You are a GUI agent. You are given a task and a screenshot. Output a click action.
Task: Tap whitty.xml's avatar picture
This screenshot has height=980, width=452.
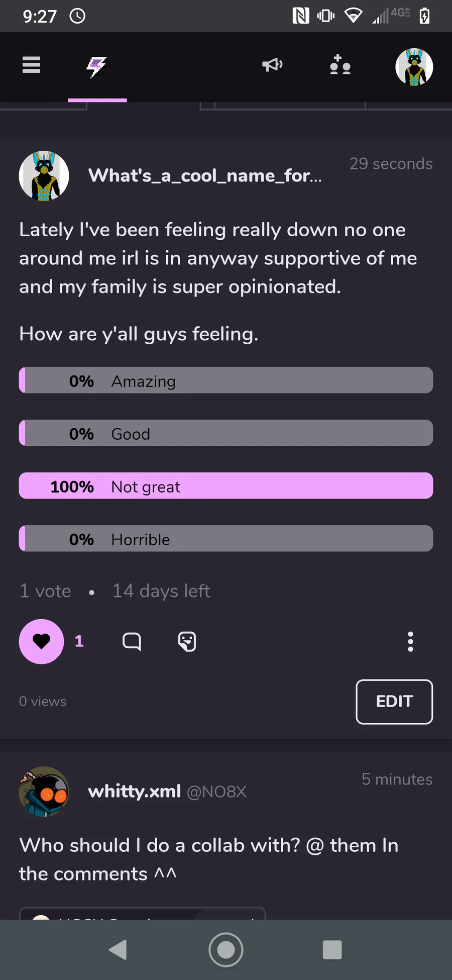(44, 792)
